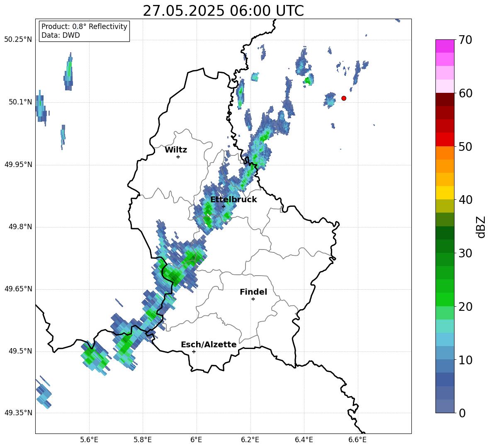The image size is (491, 448).
Task: Click the 0 label on the colorbar
Action: tap(462, 413)
